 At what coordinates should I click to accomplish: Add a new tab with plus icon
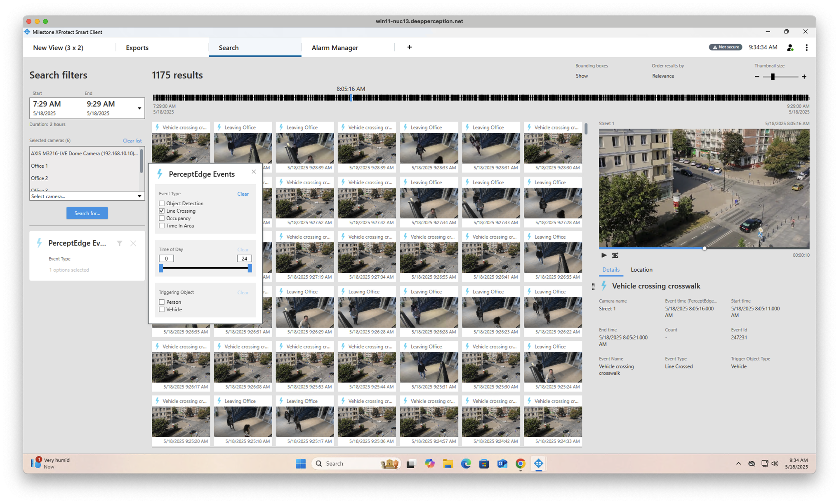pyautogui.click(x=409, y=47)
